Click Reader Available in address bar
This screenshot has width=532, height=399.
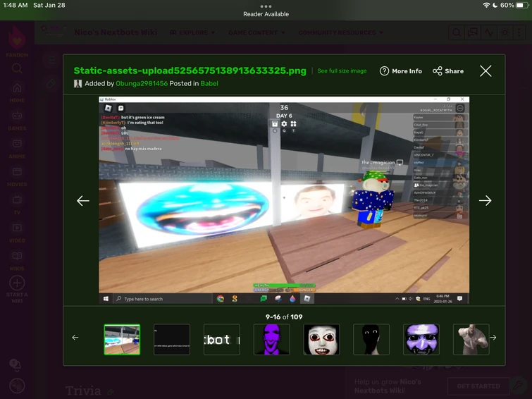click(x=266, y=14)
